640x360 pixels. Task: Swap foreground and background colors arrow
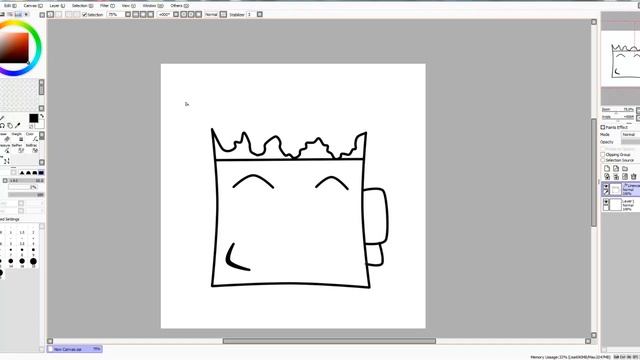[x=42, y=117]
